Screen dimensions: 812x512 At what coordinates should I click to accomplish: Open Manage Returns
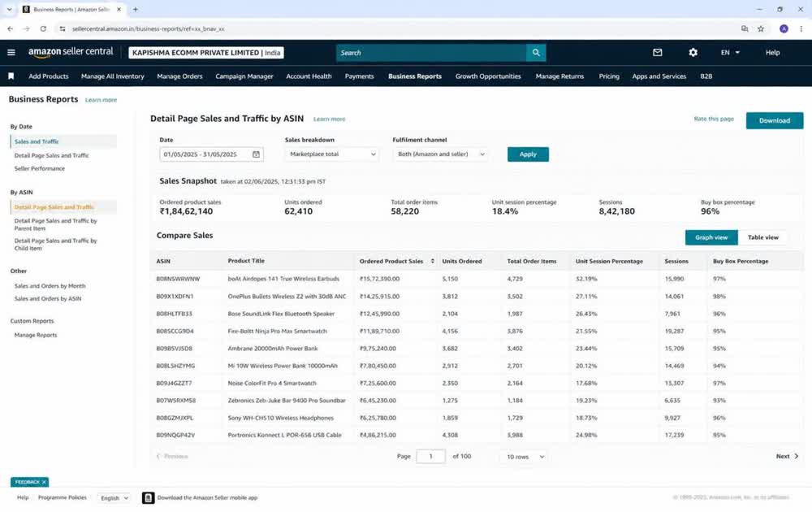559,76
